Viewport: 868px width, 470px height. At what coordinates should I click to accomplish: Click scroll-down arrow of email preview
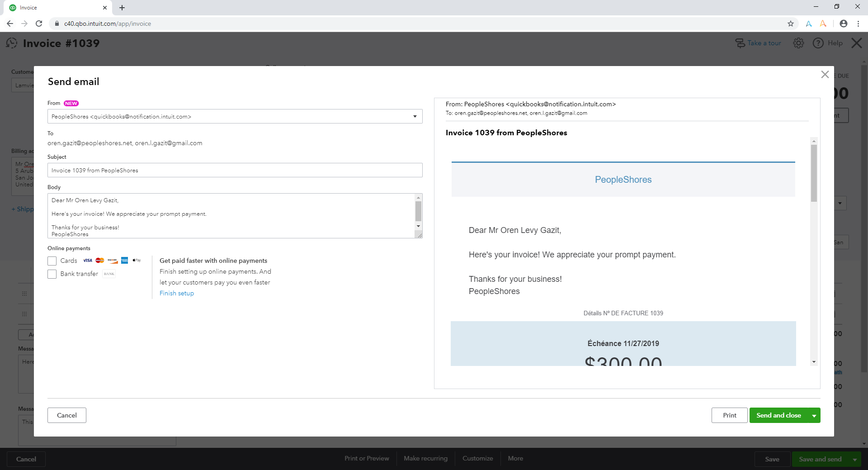(814, 362)
